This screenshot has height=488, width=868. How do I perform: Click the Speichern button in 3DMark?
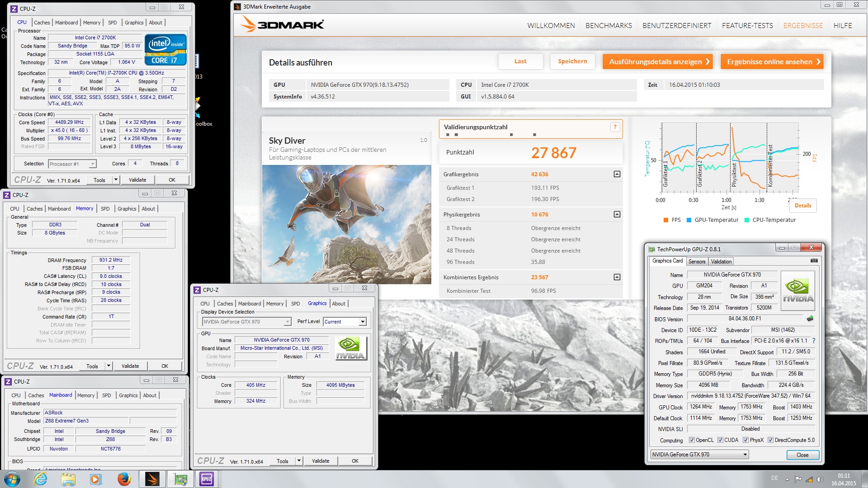click(x=572, y=61)
